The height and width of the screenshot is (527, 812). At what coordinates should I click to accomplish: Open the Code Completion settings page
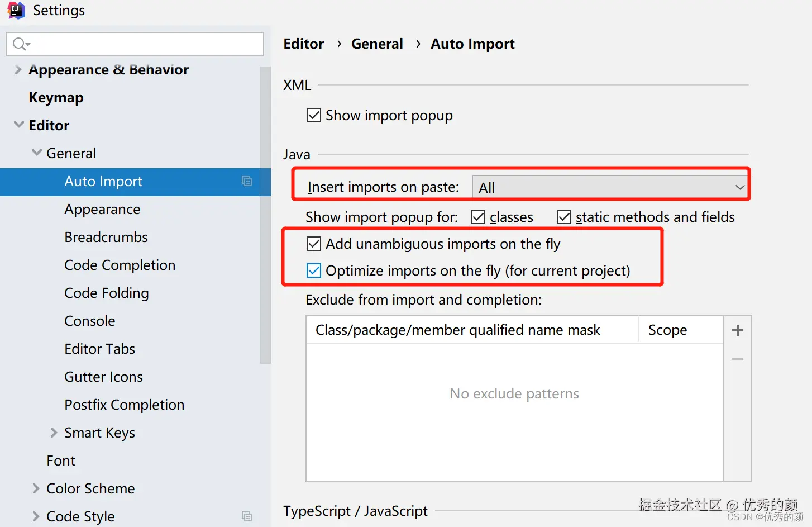(120, 265)
